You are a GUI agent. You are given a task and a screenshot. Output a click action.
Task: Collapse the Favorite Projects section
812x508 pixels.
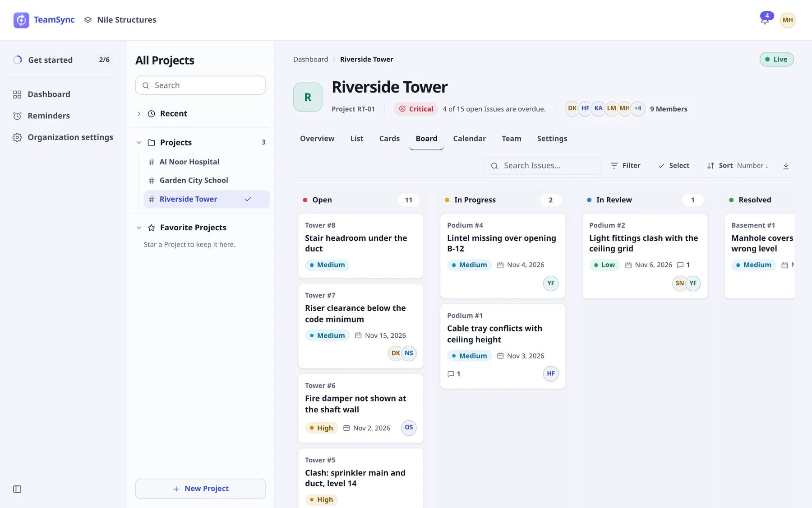point(200,228)
